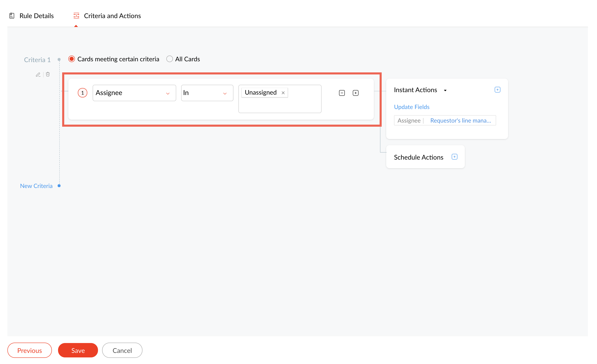Click the Criteria and Actions tab icon

tap(76, 16)
